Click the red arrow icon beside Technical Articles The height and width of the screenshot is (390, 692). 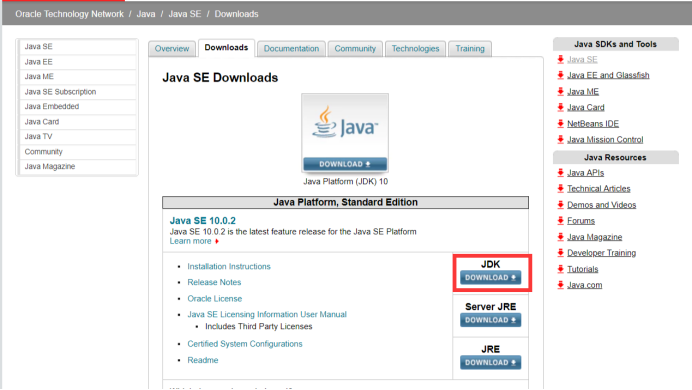click(x=560, y=189)
